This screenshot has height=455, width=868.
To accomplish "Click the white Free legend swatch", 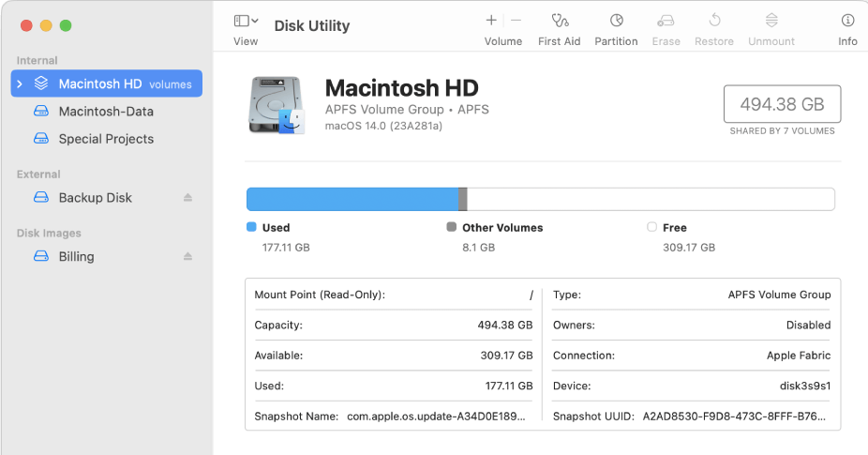I will (652, 227).
